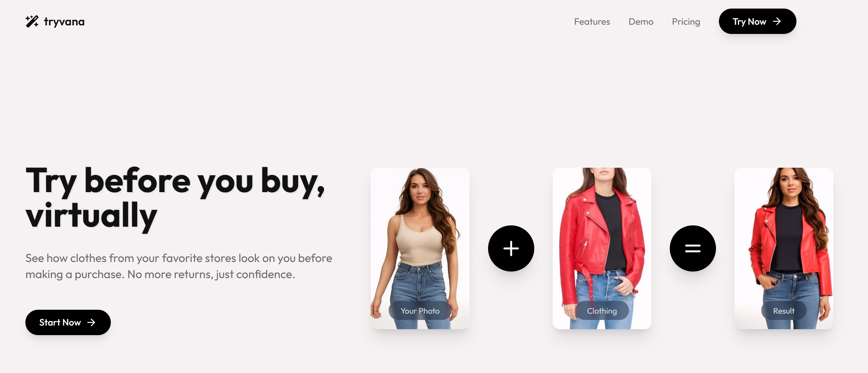Click the black plus circle icon
868x373 pixels.
point(511,248)
